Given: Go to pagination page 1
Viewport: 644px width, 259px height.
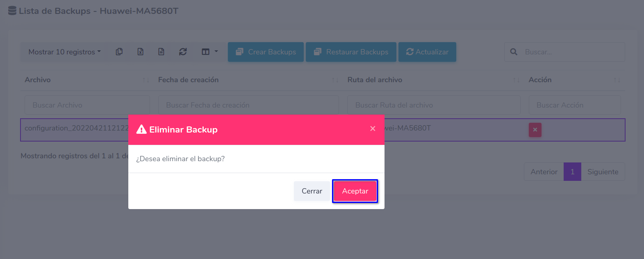Looking at the screenshot, I should 572,172.
